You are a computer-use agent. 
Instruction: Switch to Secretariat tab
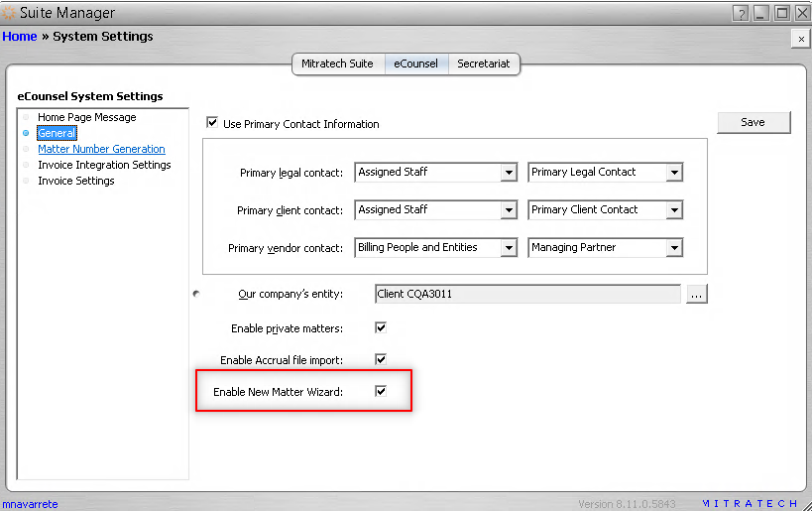coord(483,64)
